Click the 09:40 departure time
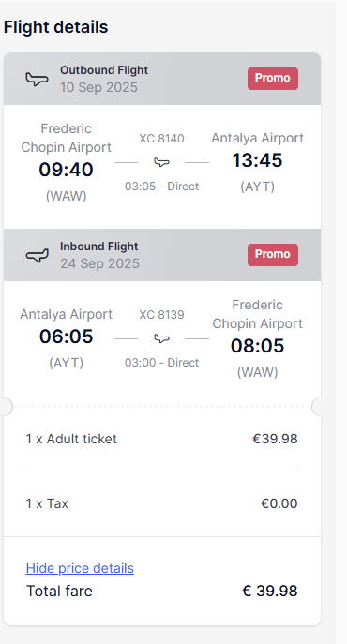Viewport: 347px width, 644px height. pyautogui.click(x=67, y=170)
